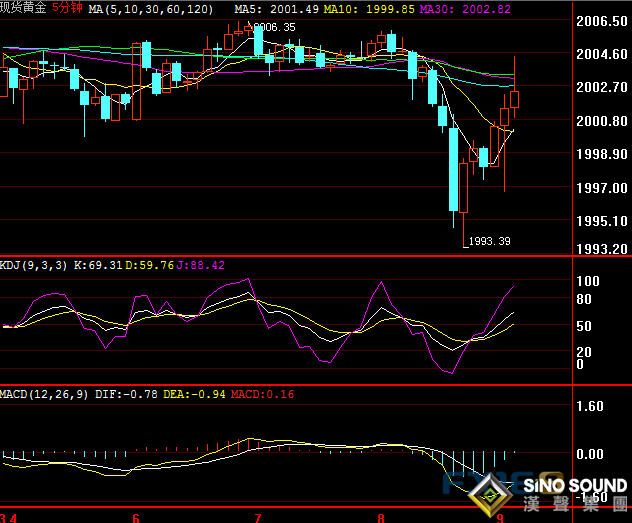Screen dimensions: 632x523
Task: Click the time axis marker 8
Action: tap(380, 518)
